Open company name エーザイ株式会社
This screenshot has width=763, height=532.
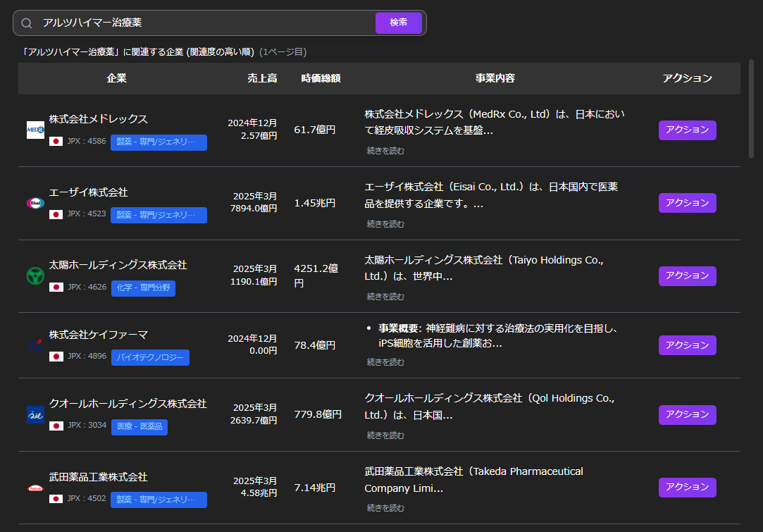[89, 193]
